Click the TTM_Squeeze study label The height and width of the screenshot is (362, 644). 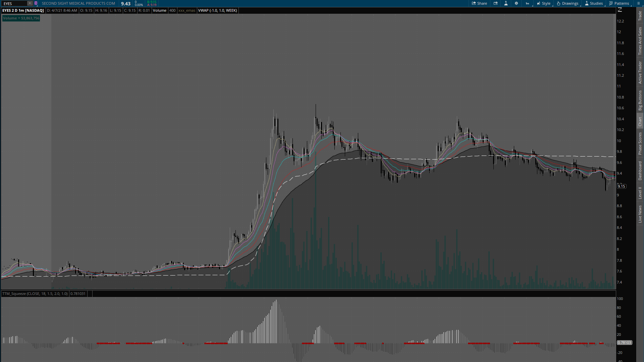click(x=35, y=294)
